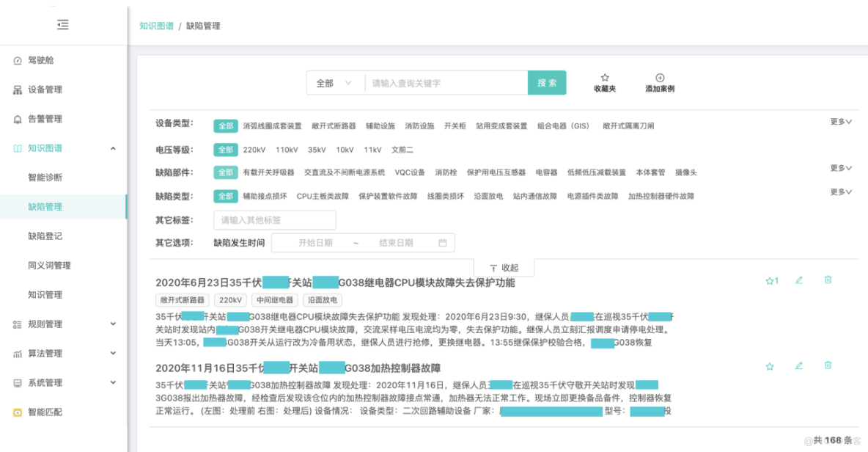Click the sidebar collapse icon at top left
868x452 pixels.
pyautogui.click(x=62, y=23)
